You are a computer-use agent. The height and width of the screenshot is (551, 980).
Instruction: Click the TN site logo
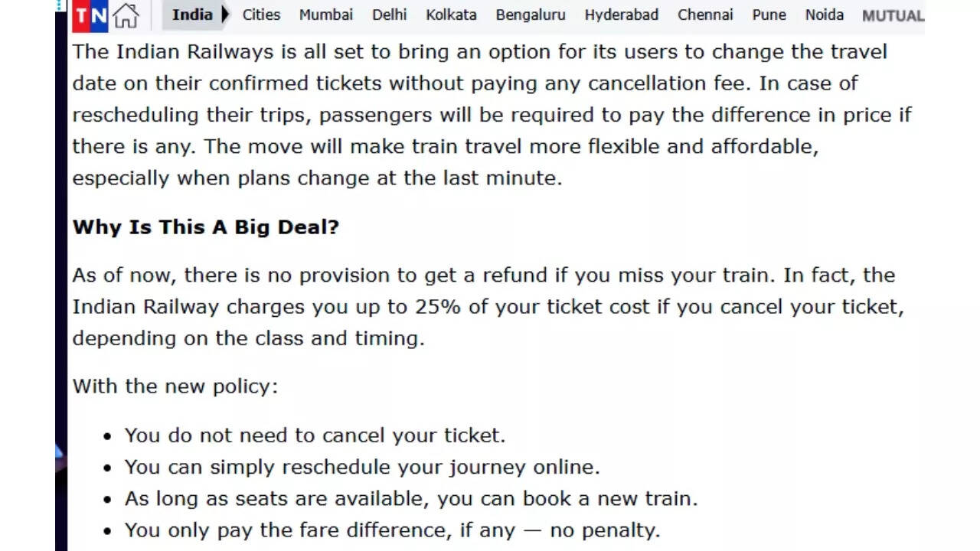pyautogui.click(x=90, y=15)
